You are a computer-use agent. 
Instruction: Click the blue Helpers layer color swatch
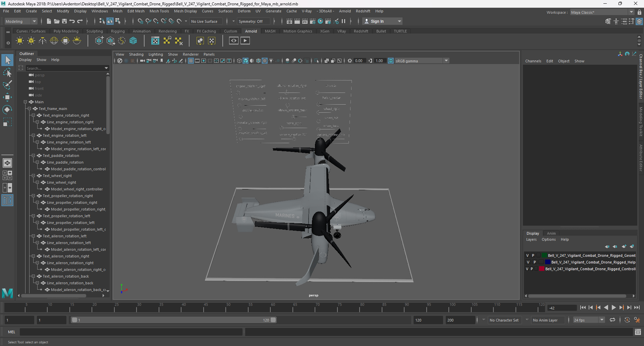click(x=548, y=262)
